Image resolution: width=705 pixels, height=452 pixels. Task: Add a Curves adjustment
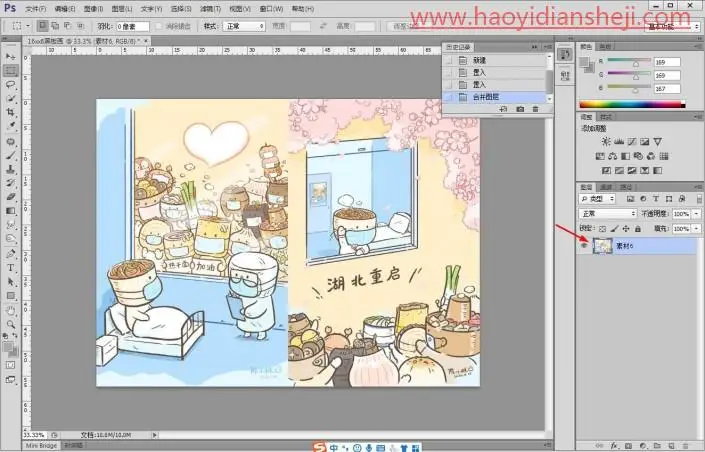click(632, 142)
